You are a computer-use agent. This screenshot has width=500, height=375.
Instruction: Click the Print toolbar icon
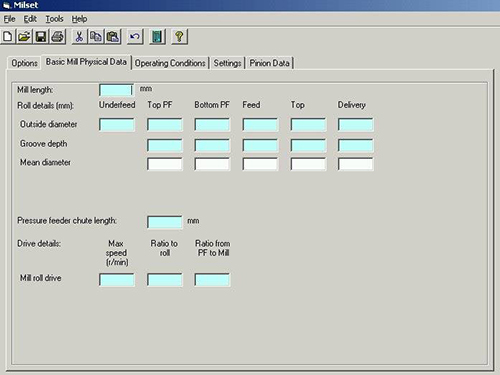57,36
